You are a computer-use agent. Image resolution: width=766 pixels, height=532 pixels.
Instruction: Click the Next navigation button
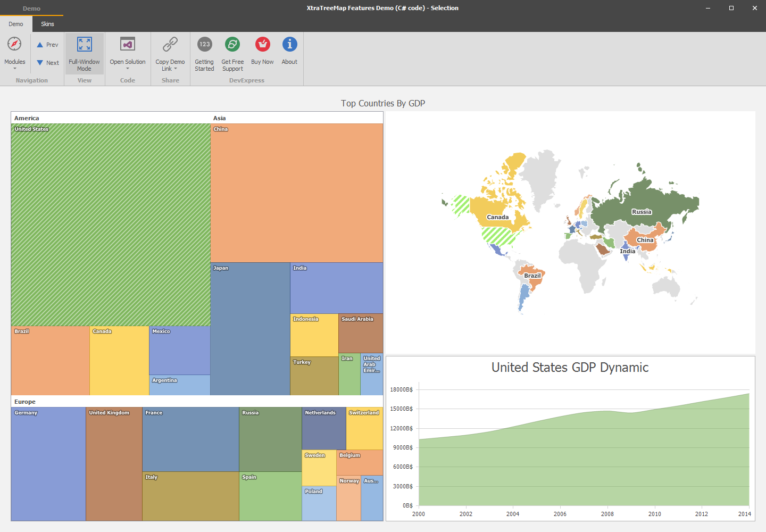point(47,62)
